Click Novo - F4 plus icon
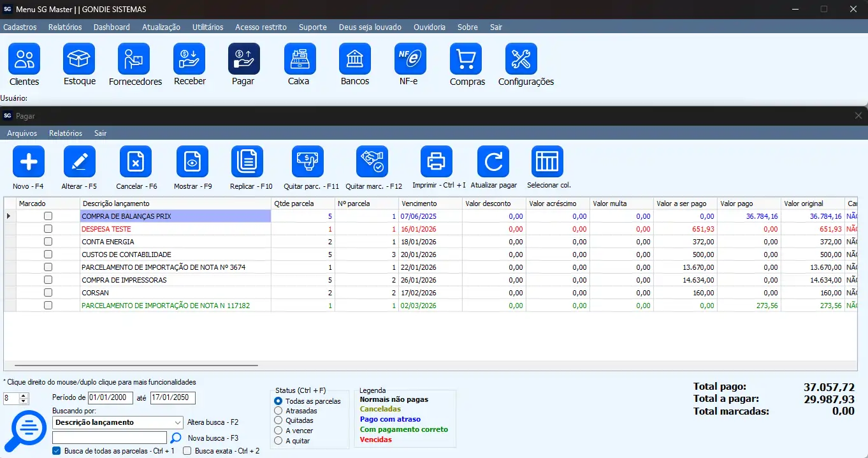The height and width of the screenshot is (458, 868). (x=29, y=162)
